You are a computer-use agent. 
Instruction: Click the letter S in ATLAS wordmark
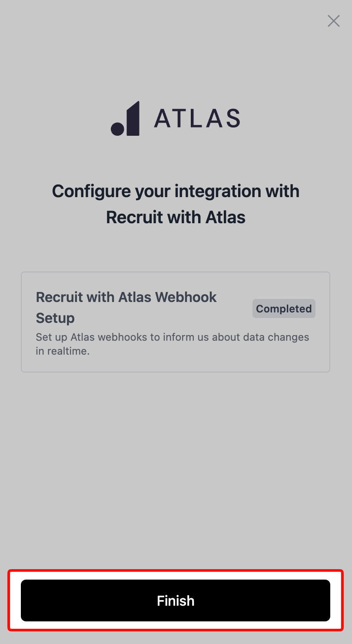click(x=232, y=118)
